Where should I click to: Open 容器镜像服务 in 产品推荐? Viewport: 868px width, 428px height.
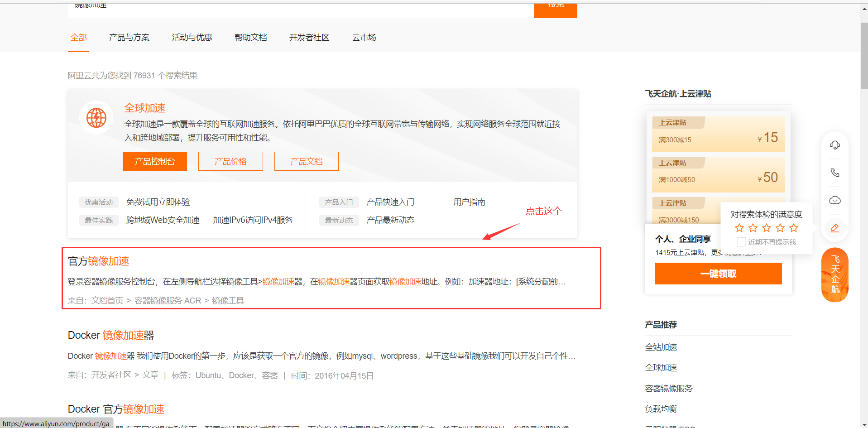point(669,389)
